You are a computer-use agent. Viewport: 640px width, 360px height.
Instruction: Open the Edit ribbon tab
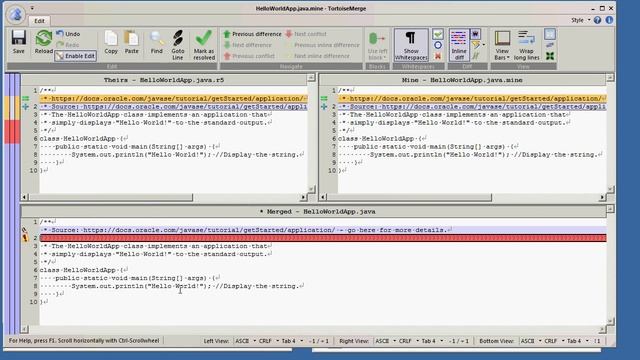click(39, 21)
